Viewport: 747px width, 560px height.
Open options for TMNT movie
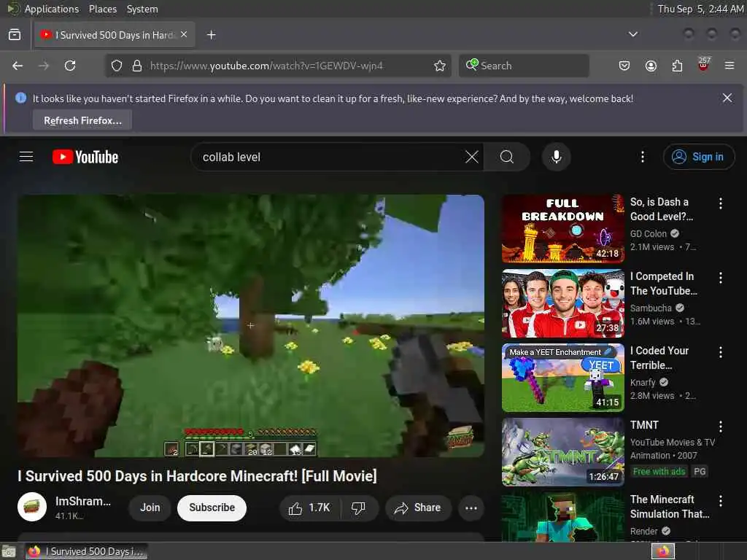720,426
